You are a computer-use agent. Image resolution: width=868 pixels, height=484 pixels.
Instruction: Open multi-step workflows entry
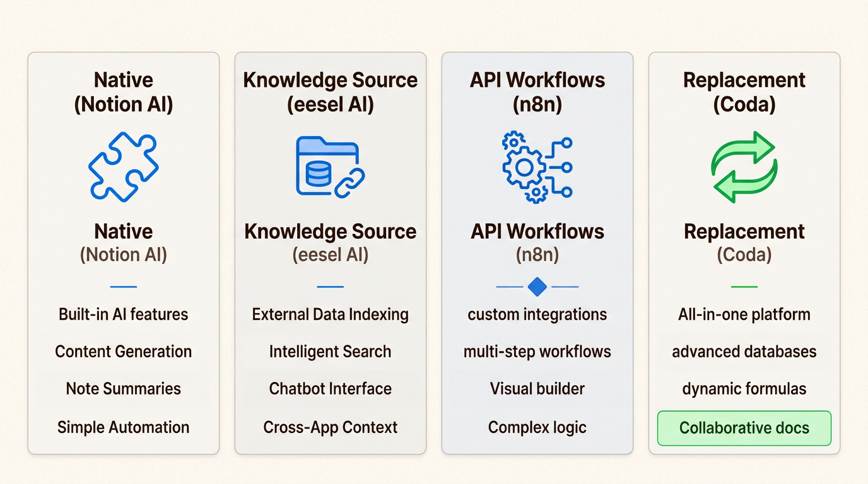[x=537, y=352]
